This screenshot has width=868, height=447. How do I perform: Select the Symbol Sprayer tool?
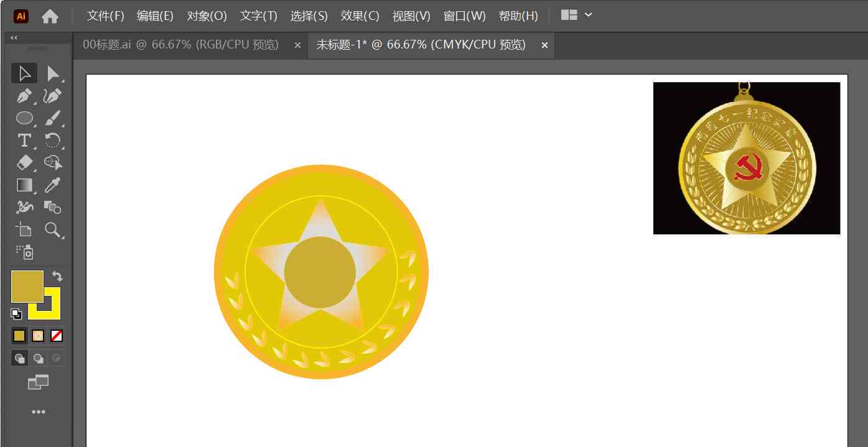[x=24, y=251]
